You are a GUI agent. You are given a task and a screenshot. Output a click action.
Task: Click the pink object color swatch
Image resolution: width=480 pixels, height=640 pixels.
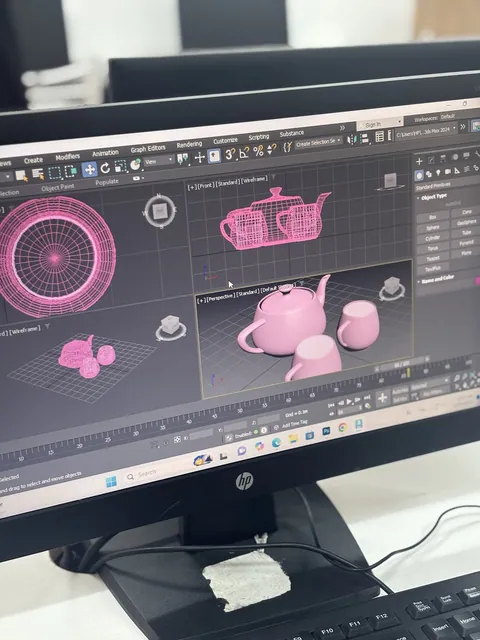pos(477,281)
